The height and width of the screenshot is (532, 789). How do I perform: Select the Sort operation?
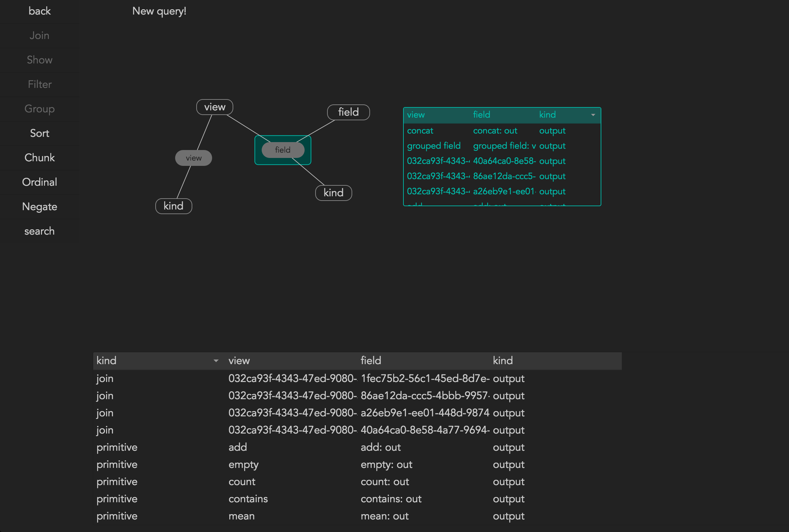pos(39,133)
